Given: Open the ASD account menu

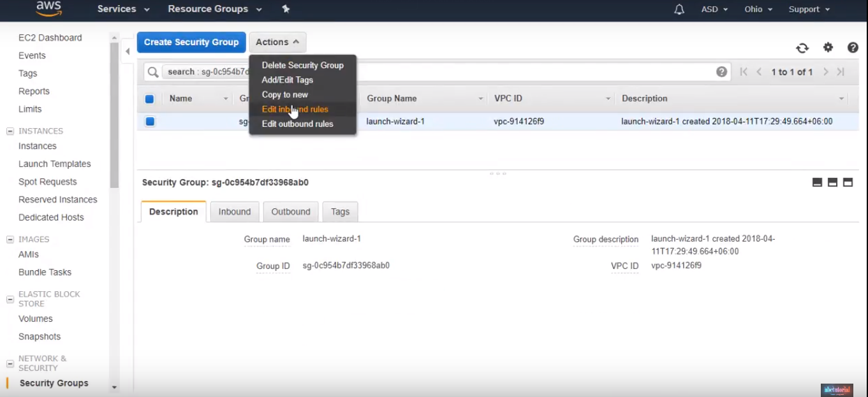Looking at the screenshot, I should (x=714, y=9).
